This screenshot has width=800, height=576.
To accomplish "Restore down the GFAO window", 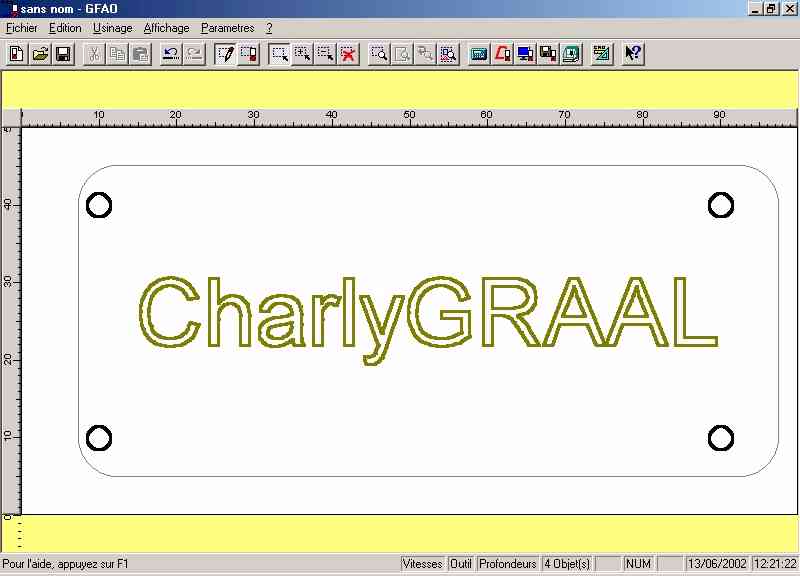I will [770, 9].
